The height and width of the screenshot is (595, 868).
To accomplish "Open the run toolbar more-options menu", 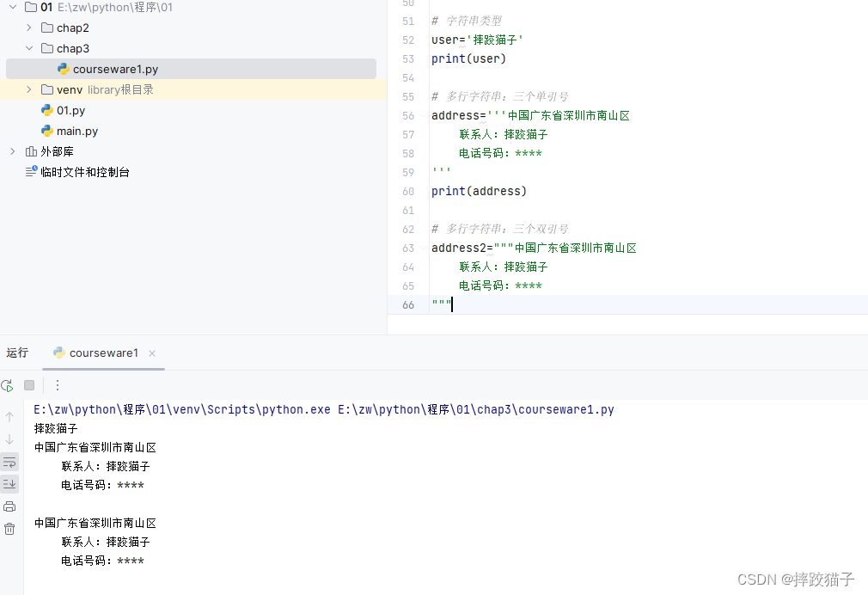I will point(58,385).
